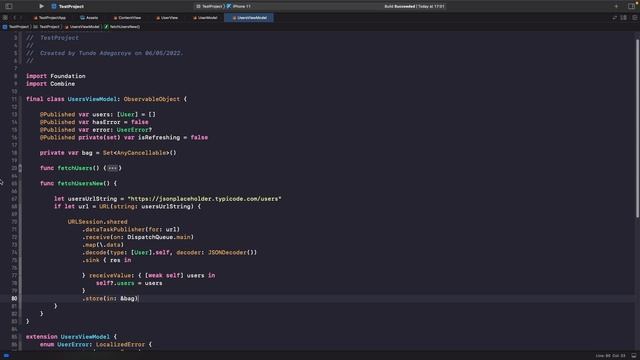Click the extension UsersViewModel line
This screenshot has width=640, height=360.
click(x=71, y=337)
